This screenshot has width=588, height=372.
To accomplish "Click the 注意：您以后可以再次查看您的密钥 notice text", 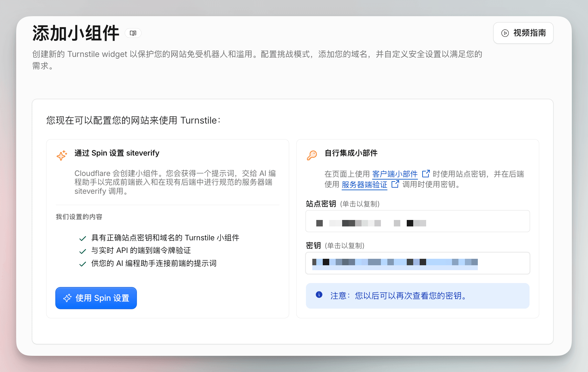I will (399, 296).
